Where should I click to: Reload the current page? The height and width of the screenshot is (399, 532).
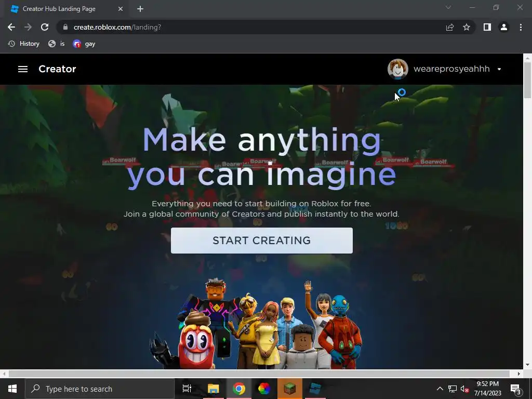(45, 27)
